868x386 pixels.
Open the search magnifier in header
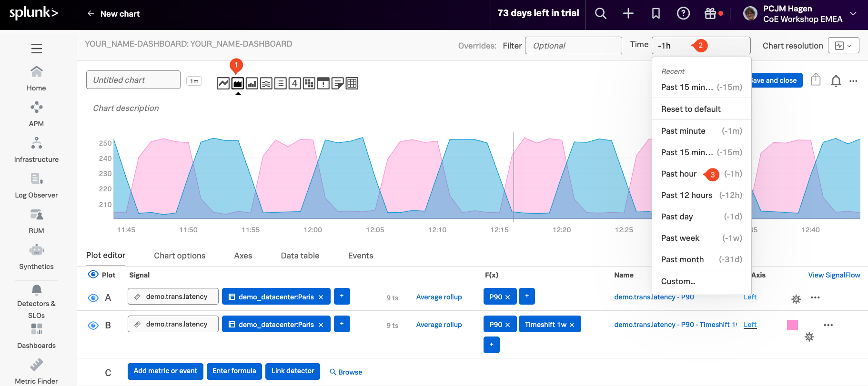pos(601,14)
